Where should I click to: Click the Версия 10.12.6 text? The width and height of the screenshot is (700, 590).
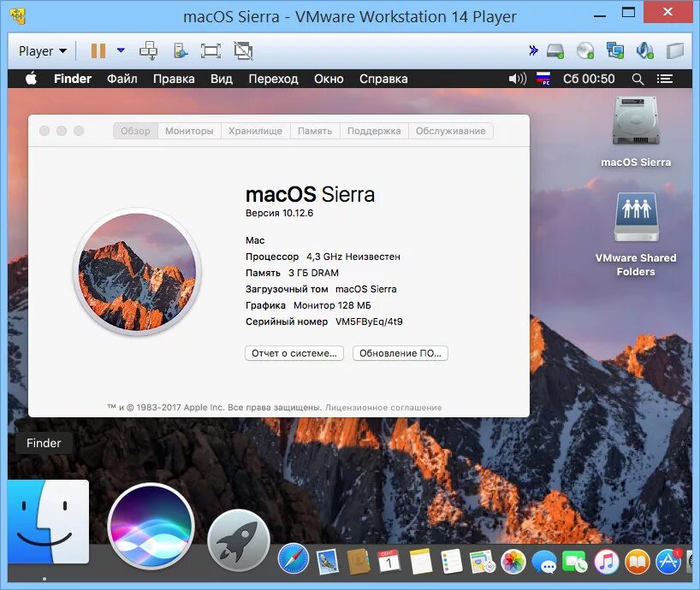(x=280, y=213)
